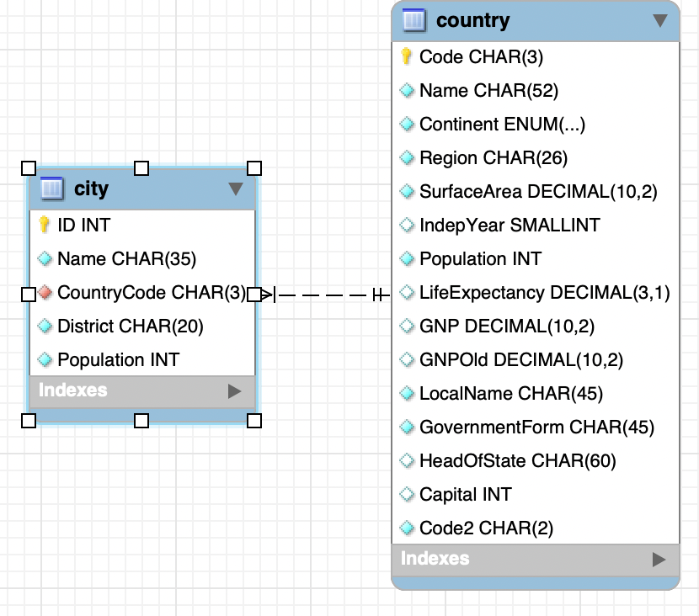Click the diamond icon beside city Population INT

point(45,359)
